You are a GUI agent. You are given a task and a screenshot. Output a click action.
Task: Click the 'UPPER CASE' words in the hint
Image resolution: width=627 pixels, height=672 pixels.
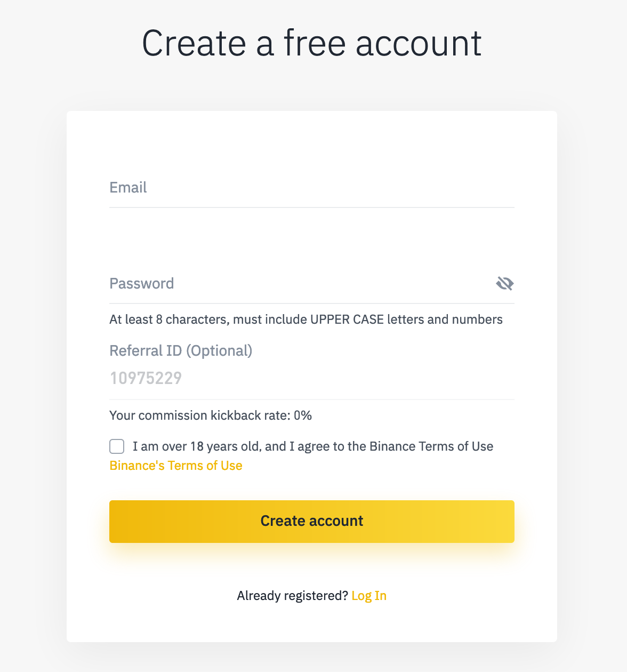[x=347, y=319]
